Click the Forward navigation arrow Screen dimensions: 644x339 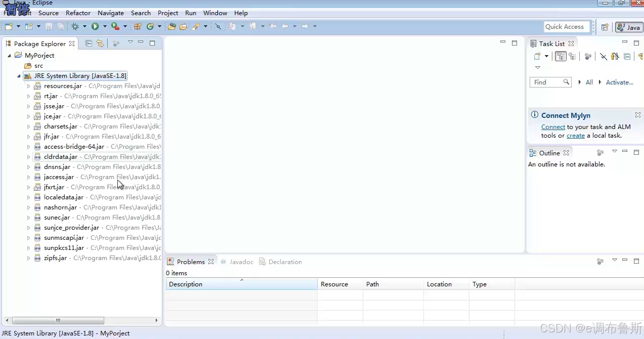click(305, 26)
